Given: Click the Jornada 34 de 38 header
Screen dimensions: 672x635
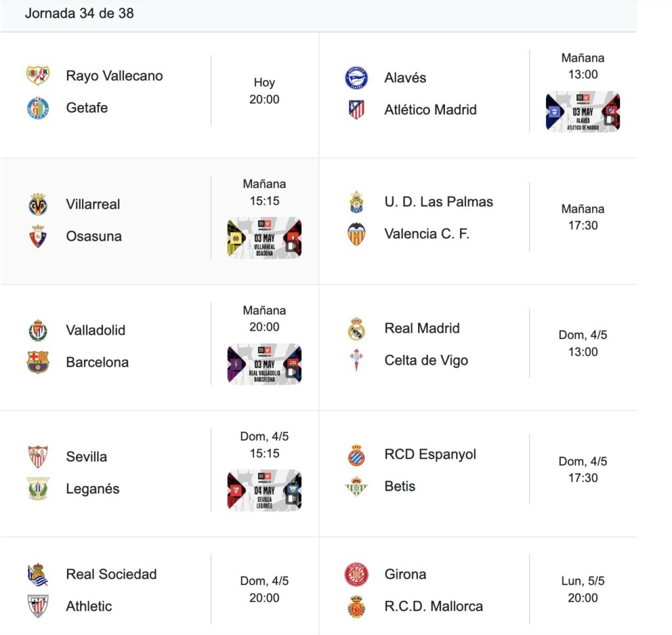Looking at the screenshot, I should (x=79, y=13).
